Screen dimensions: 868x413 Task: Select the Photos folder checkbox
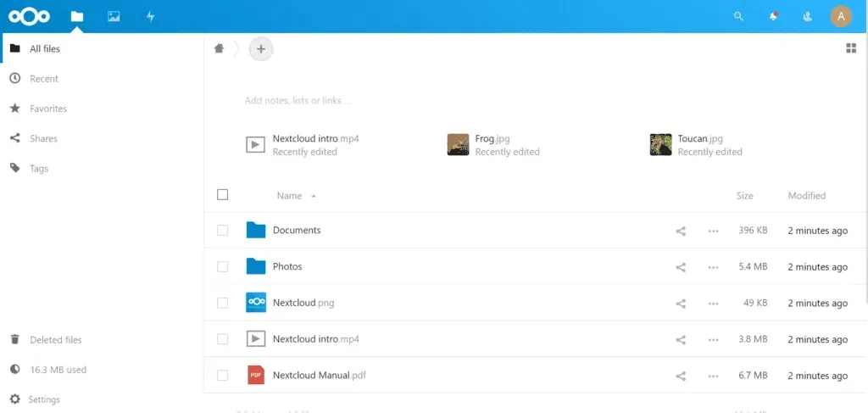click(x=223, y=266)
